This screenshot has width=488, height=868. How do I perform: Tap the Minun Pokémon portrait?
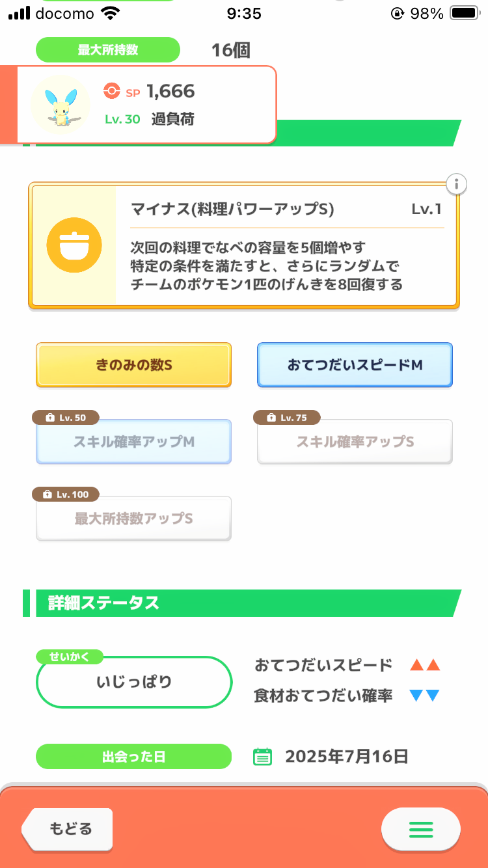(60, 105)
